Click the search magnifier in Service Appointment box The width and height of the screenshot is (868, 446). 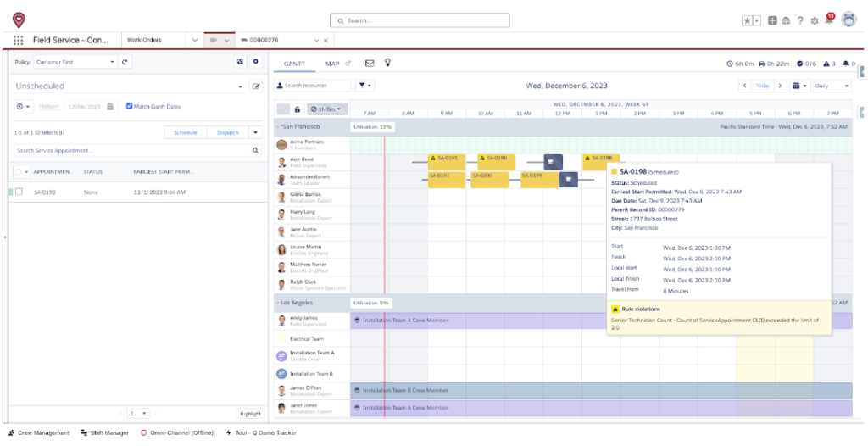[x=255, y=150]
